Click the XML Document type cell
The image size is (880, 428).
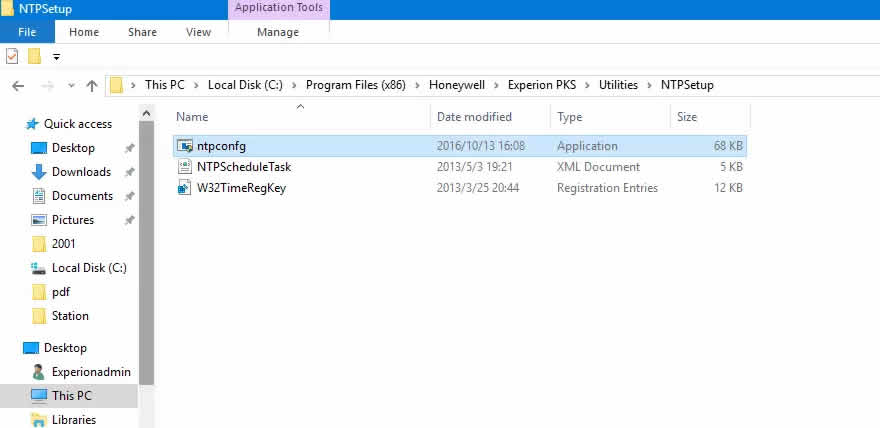598,167
